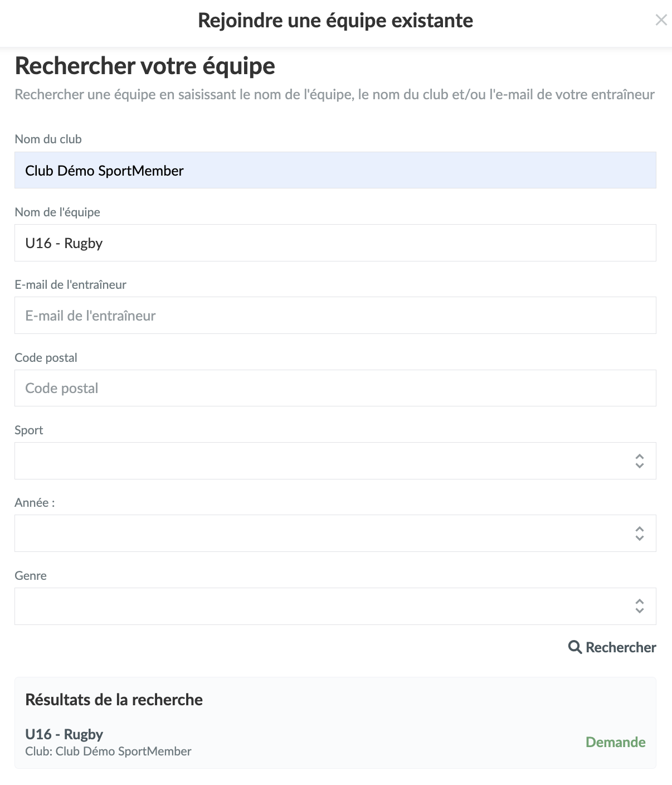Focus the Nom du club field
Image resolution: width=672 pixels, height=785 pixels.
click(x=335, y=170)
